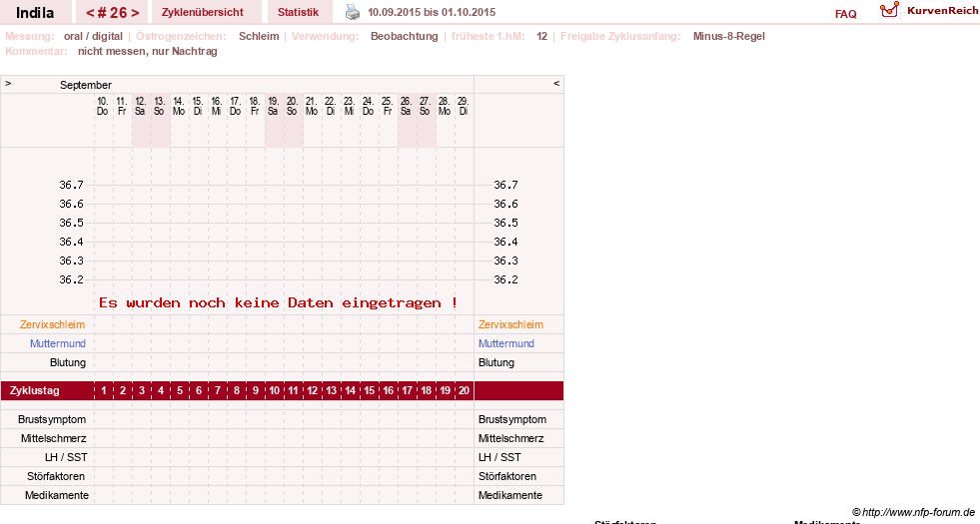Click the right 36.2 temperature label
This screenshot has width=980, height=524.
tap(505, 279)
